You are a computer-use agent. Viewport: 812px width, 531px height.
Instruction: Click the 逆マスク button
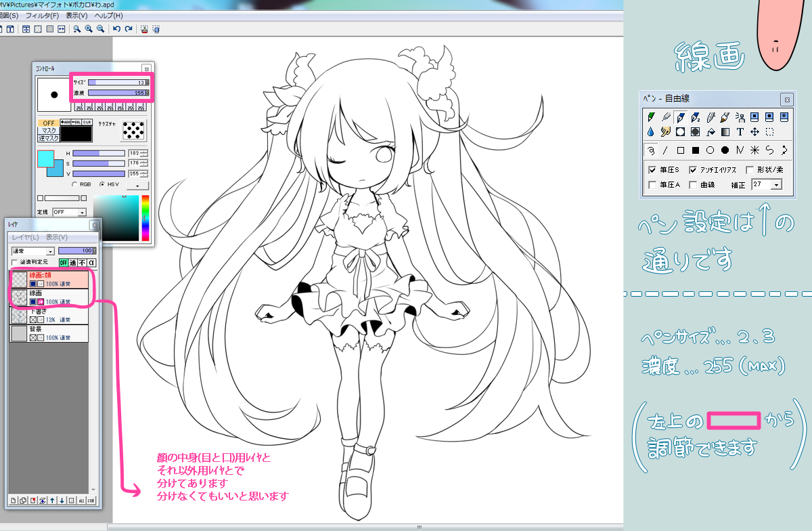[48, 137]
